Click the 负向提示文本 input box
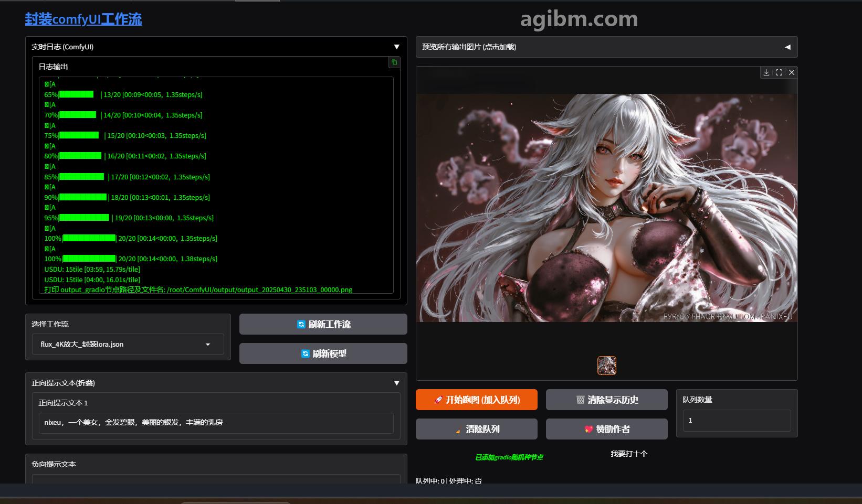 [216, 479]
